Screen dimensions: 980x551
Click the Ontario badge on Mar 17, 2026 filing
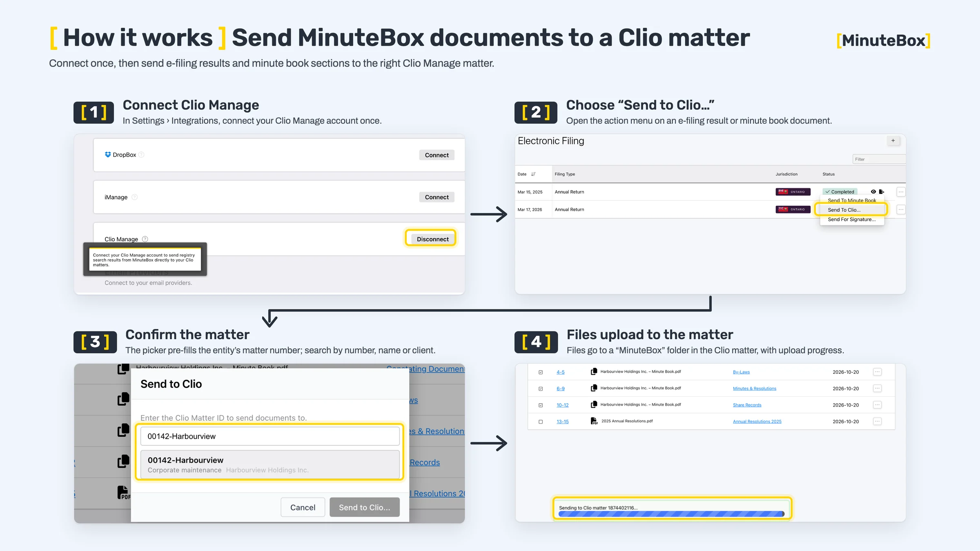click(793, 209)
